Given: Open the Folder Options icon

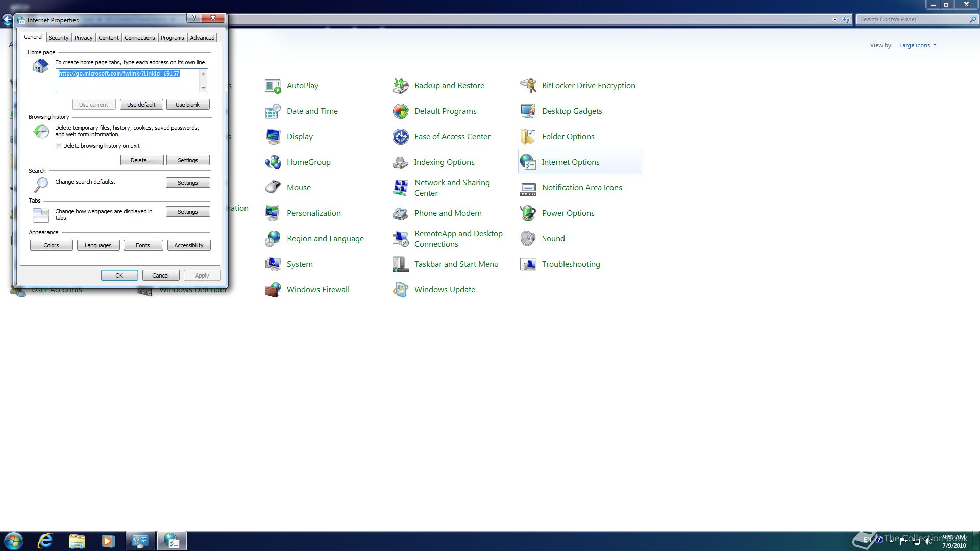Looking at the screenshot, I should click(x=528, y=137).
